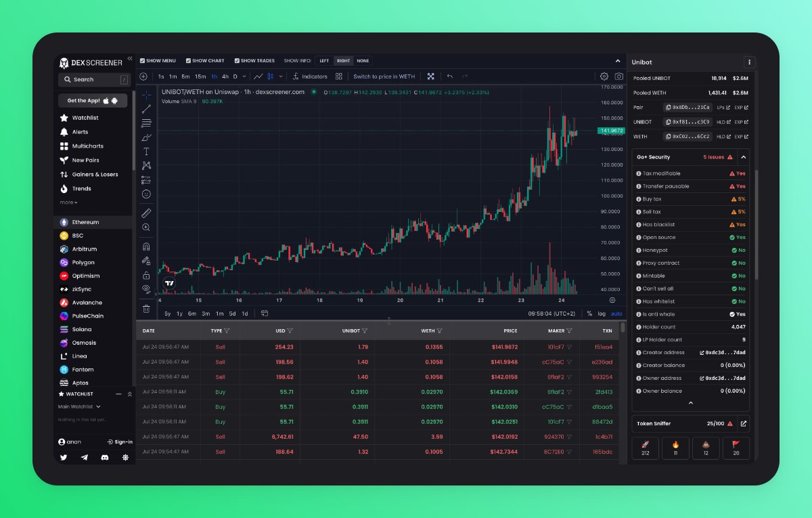Filter trades by the MAKER column
Viewport: 812px width, 518px height.
coord(569,331)
